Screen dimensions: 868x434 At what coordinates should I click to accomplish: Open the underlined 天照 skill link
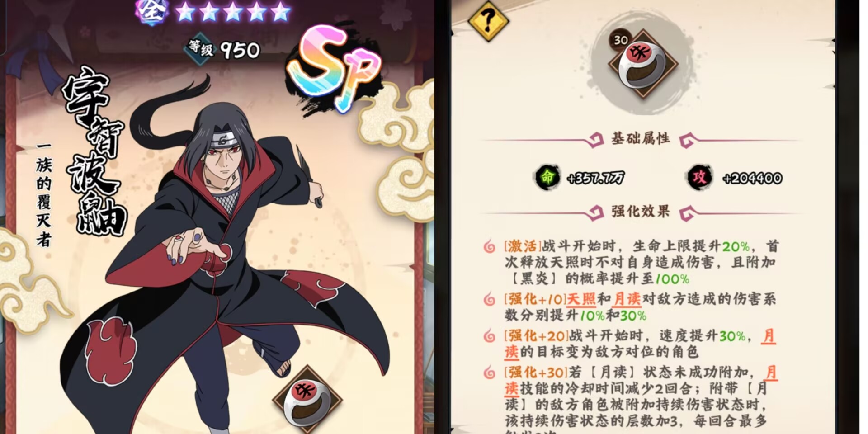[581, 299]
